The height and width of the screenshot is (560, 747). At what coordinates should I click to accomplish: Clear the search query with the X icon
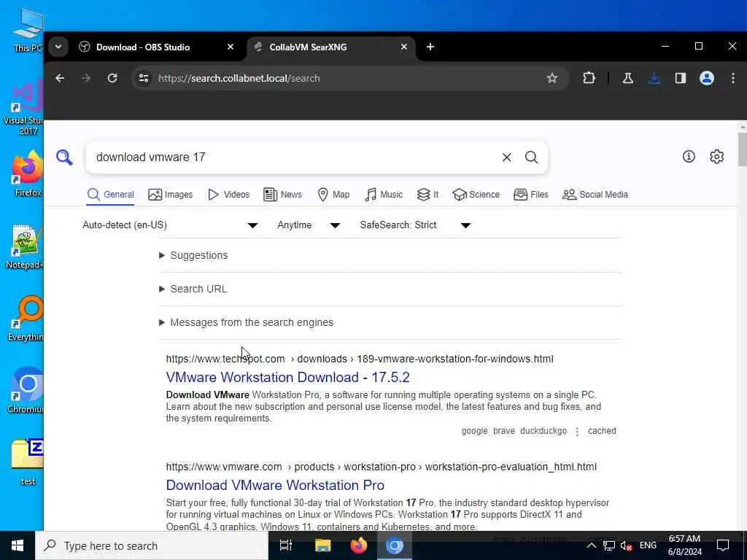pyautogui.click(x=507, y=157)
